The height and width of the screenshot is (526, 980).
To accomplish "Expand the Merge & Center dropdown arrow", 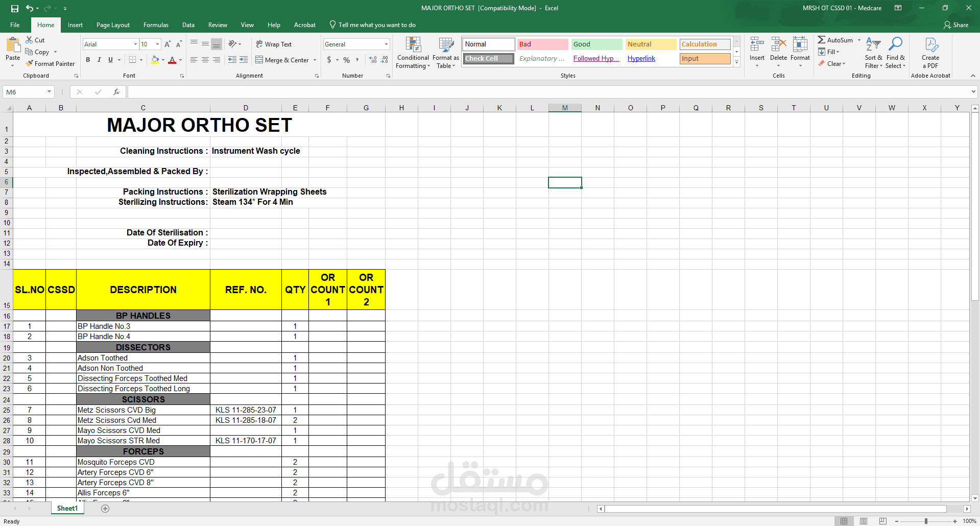I will point(315,60).
